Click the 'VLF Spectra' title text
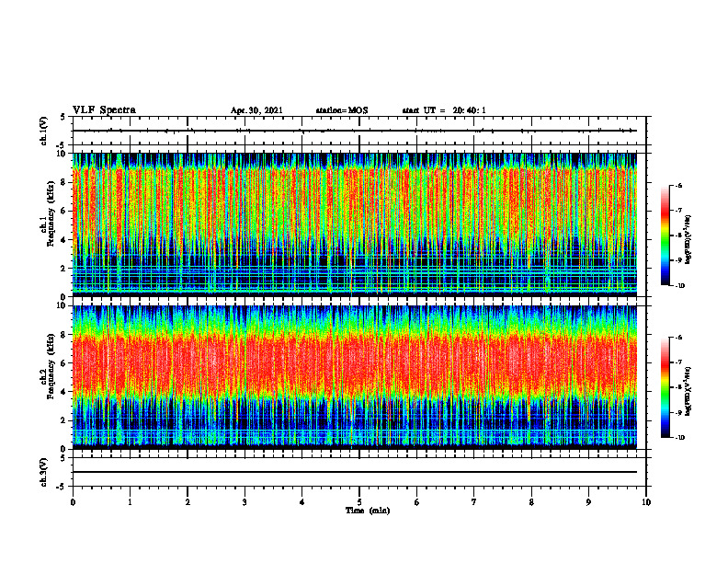The image size is (728, 563). (104, 110)
